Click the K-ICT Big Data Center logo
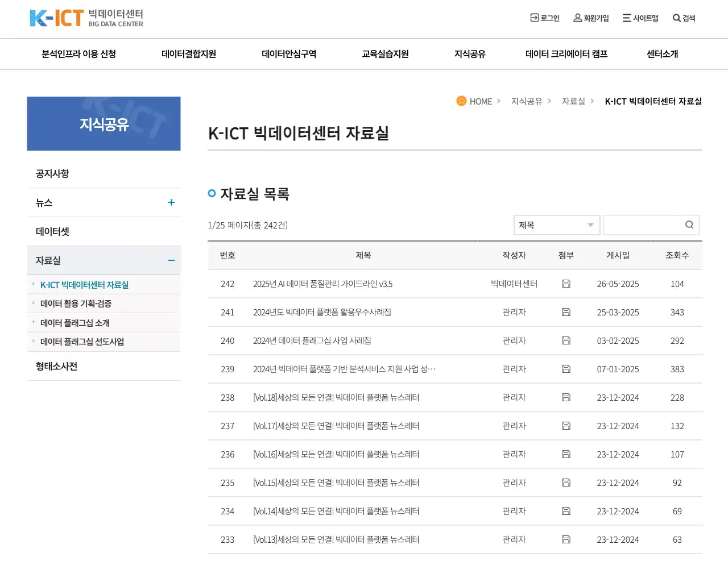This screenshot has height=582, width=728. tap(86, 18)
